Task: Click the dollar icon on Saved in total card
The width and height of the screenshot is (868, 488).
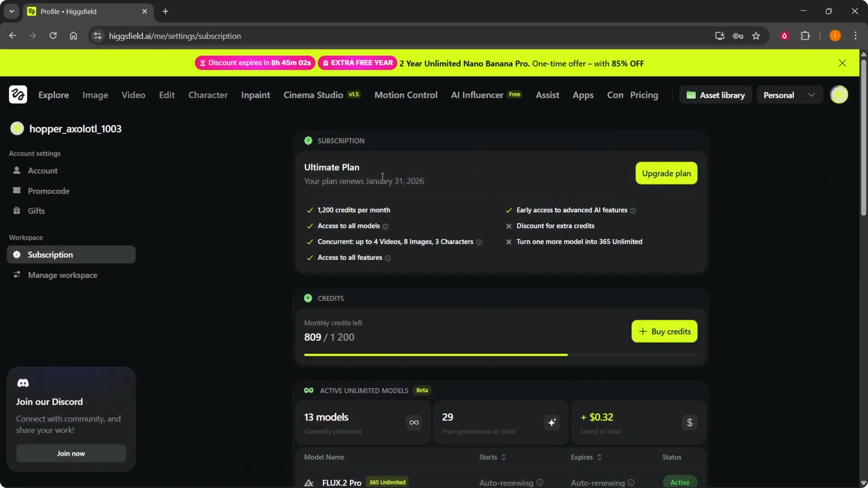Action: pyautogui.click(x=690, y=423)
